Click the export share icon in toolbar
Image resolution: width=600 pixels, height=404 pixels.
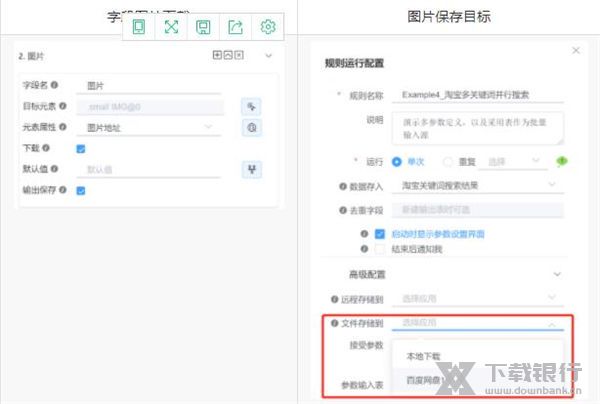pyautogui.click(x=235, y=27)
